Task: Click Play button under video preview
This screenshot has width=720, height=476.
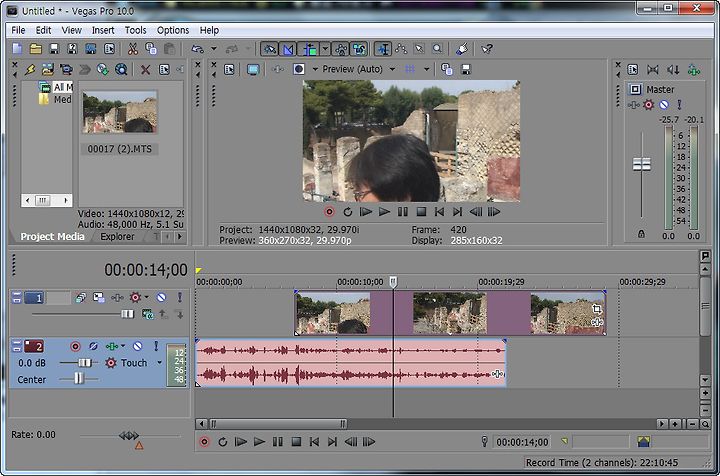Action: tap(384, 212)
